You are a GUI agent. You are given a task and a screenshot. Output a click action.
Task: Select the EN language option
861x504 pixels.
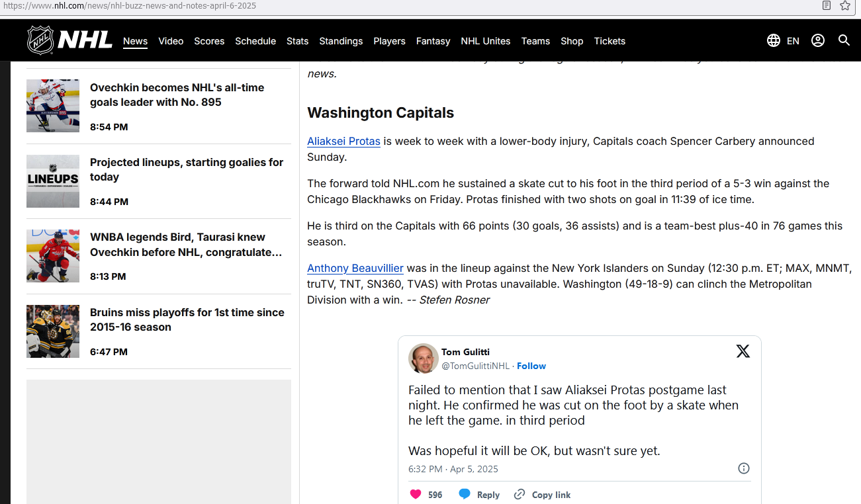(x=793, y=41)
